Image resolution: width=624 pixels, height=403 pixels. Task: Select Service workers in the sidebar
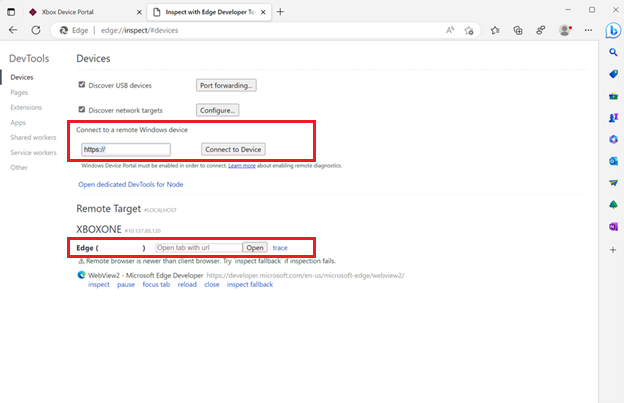[x=33, y=152]
